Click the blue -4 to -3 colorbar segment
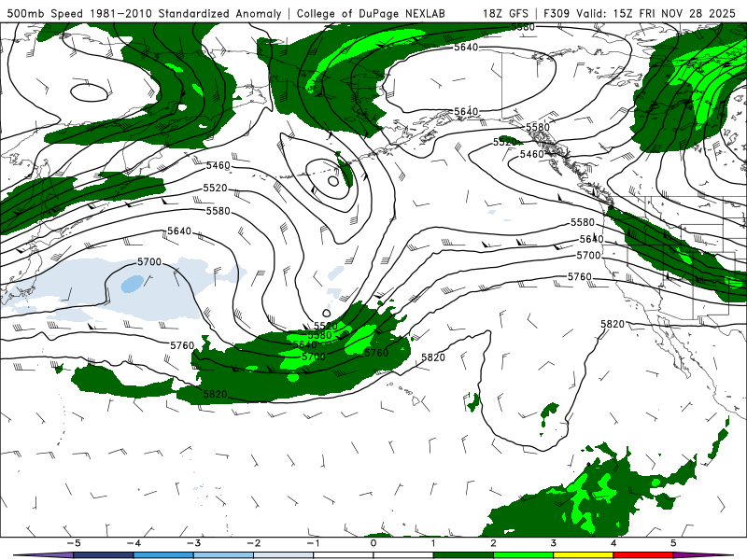This screenshot has height=560, width=747. click(163, 555)
